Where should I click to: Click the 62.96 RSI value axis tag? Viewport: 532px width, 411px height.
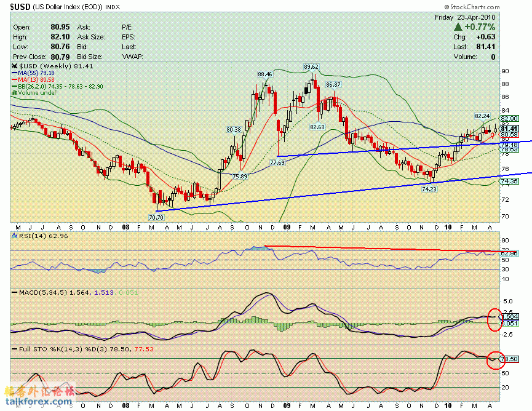[510, 253]
